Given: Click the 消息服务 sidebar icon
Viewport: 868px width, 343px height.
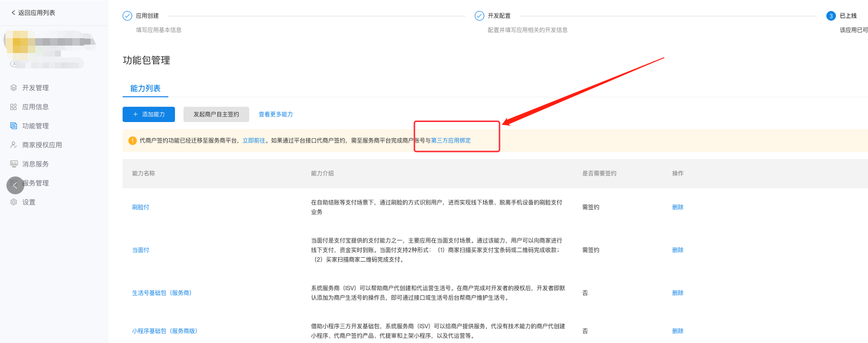Looking at the screenshot, I should point(13,164).
